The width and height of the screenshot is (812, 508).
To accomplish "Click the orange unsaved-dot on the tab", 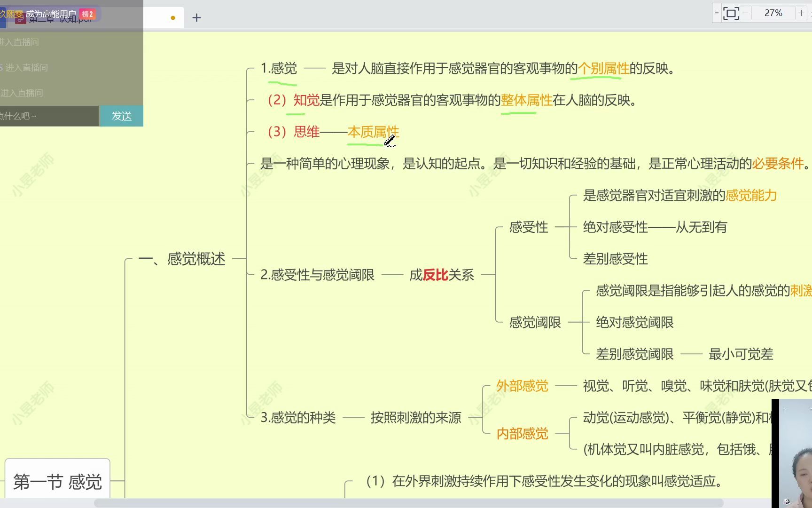I will [173, 18].
